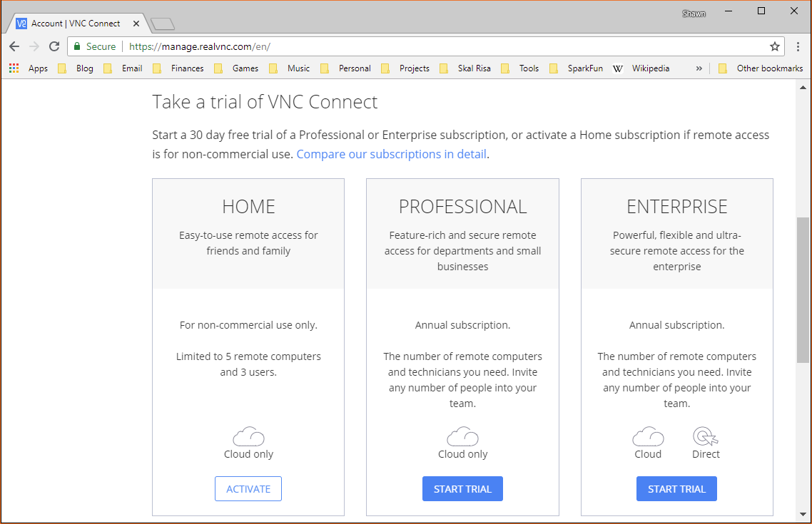Open the Email bookmarks folder

click(123, 68)
